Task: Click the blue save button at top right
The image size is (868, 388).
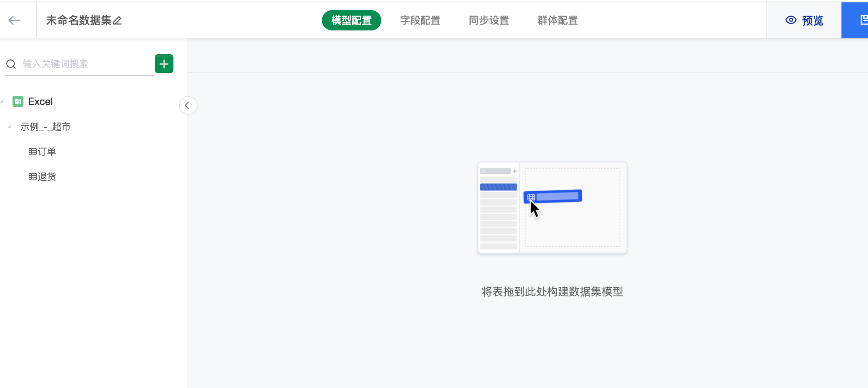Action: [x=855, y=20]
